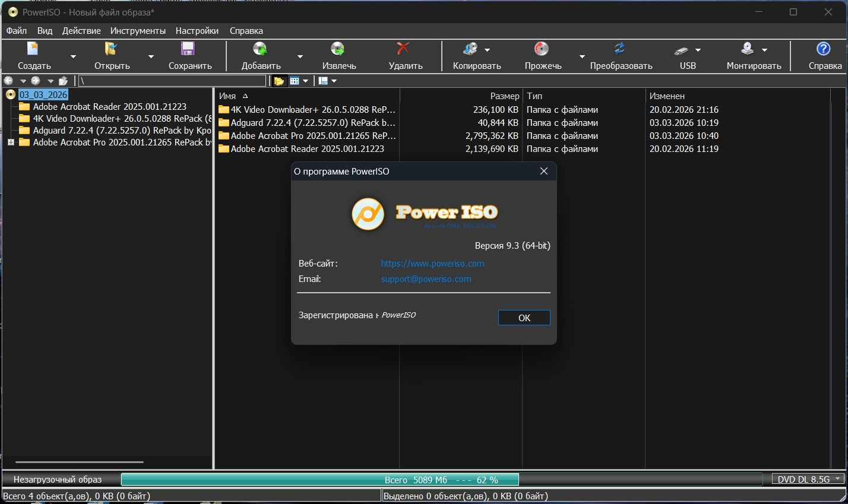This screenshot has width=848, height=504.
Task: Open the dropdown arrow next to Добавить
Action: [300, 57]
